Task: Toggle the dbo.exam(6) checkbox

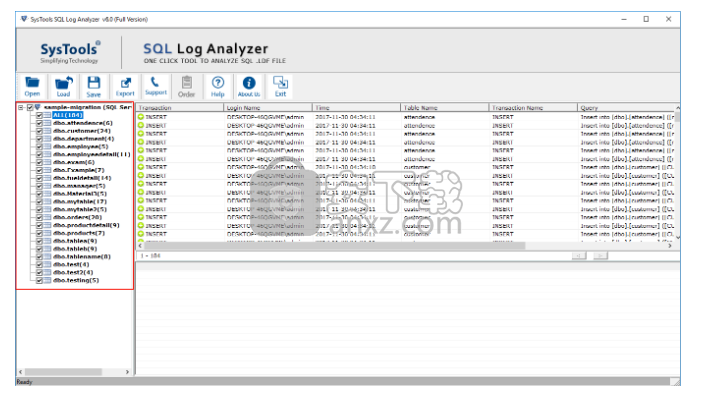Action: pos(39,162)
